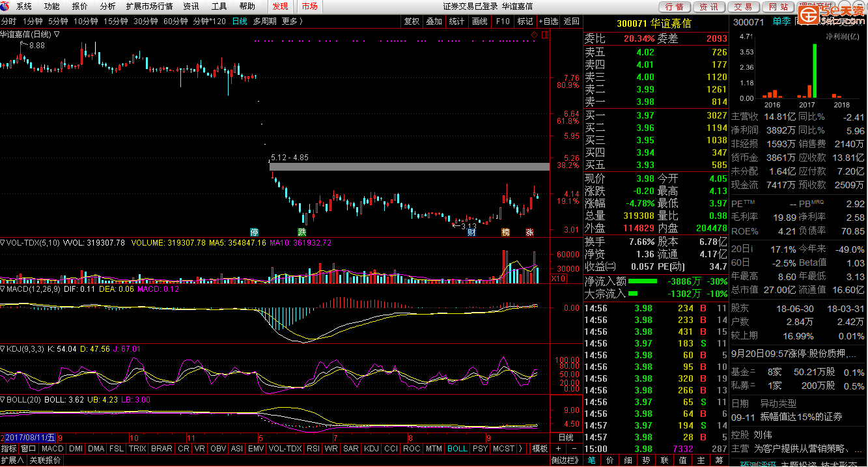868x467 pixels.
Task: Click the 2017/08/11/五 date label on timeline
Action: click(31, 437)
